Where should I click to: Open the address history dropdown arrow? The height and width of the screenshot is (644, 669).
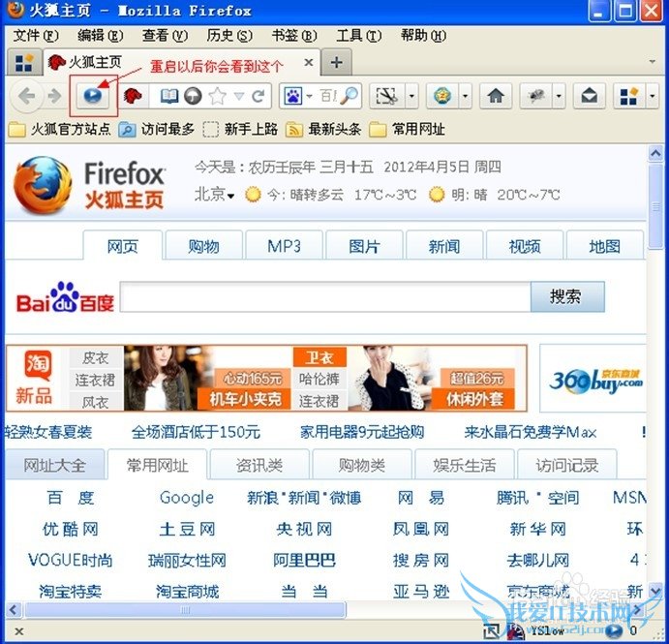[x=239, y=97]
